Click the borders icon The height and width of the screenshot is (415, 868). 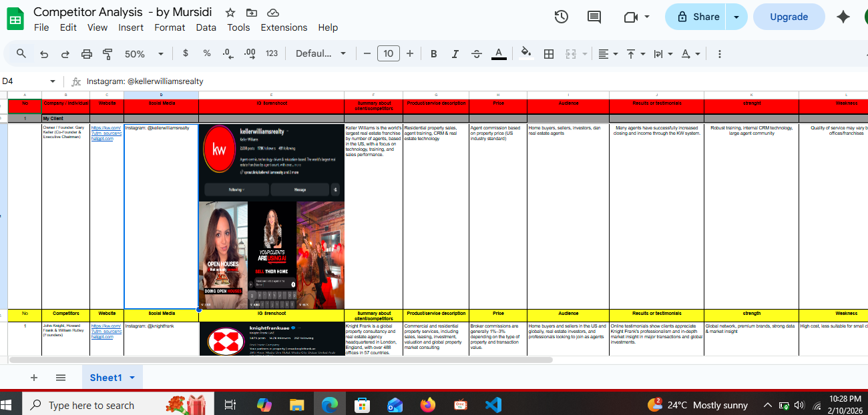click(x=548, y=53)
